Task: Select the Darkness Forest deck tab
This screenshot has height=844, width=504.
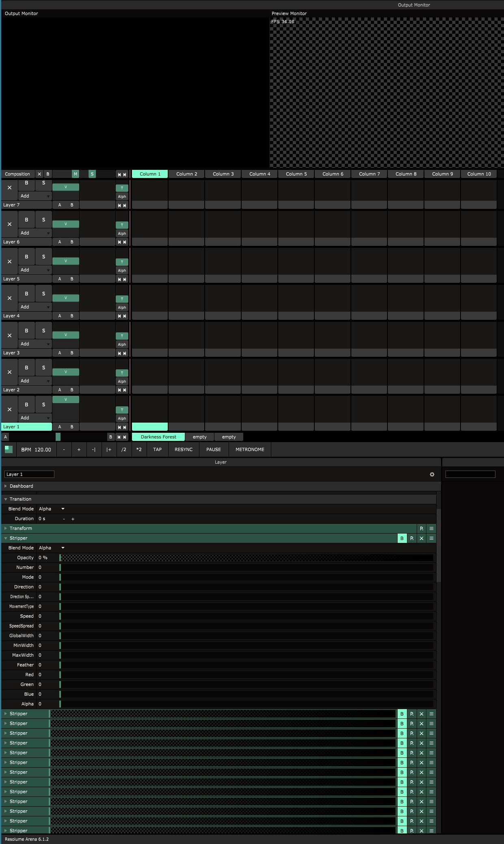Action: tap(158, 437)
